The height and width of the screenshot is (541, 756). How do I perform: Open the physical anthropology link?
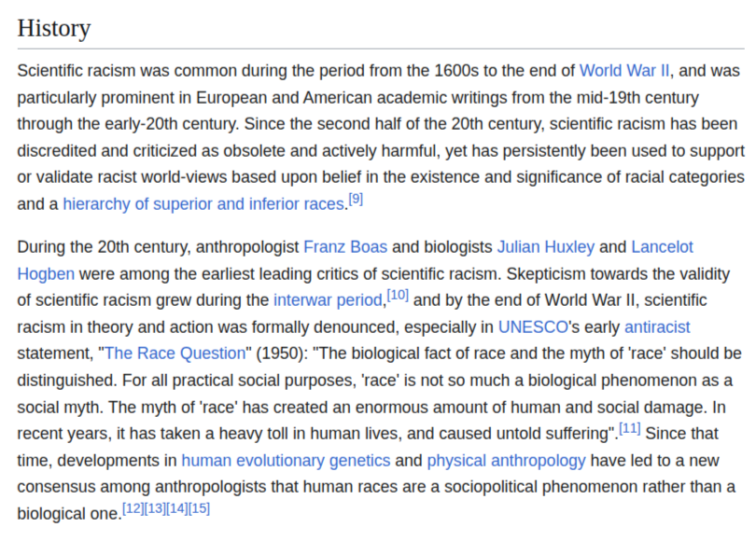[506, 461]
